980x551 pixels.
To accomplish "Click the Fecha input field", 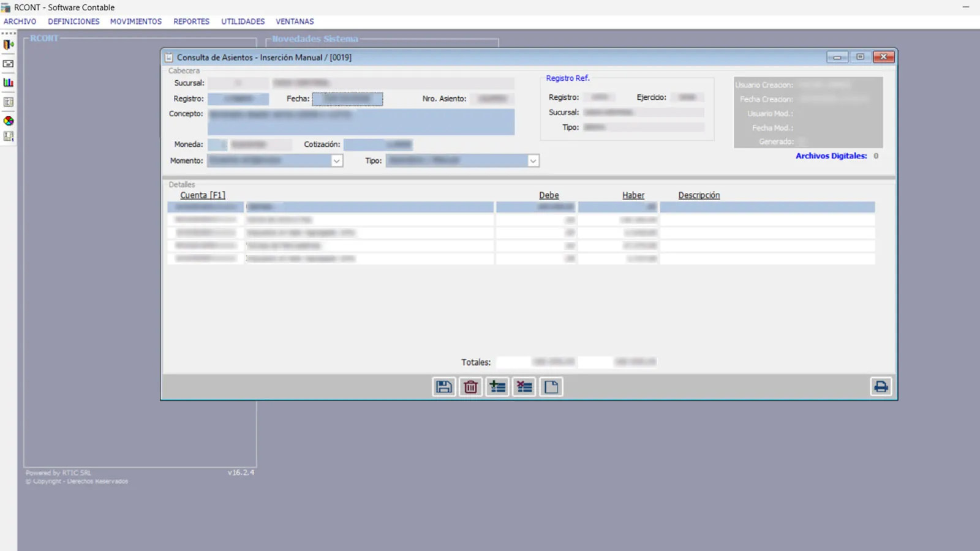I will click(347, 99).
